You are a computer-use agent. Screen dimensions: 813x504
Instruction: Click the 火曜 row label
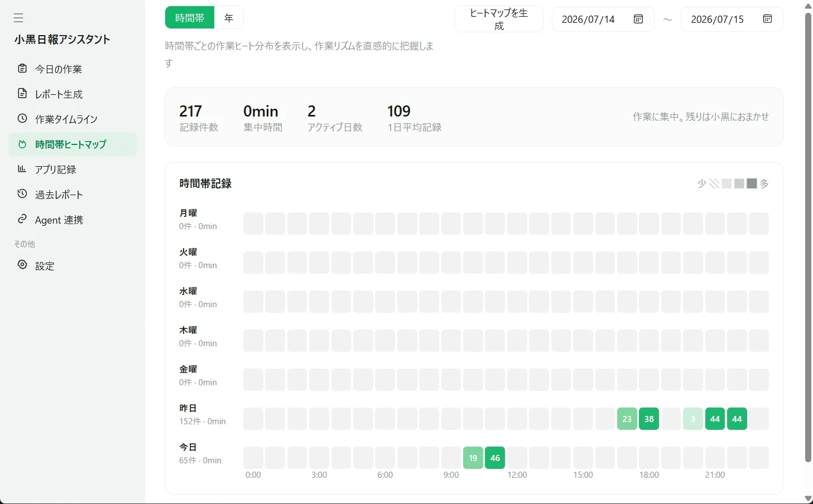tap(188, 252)
